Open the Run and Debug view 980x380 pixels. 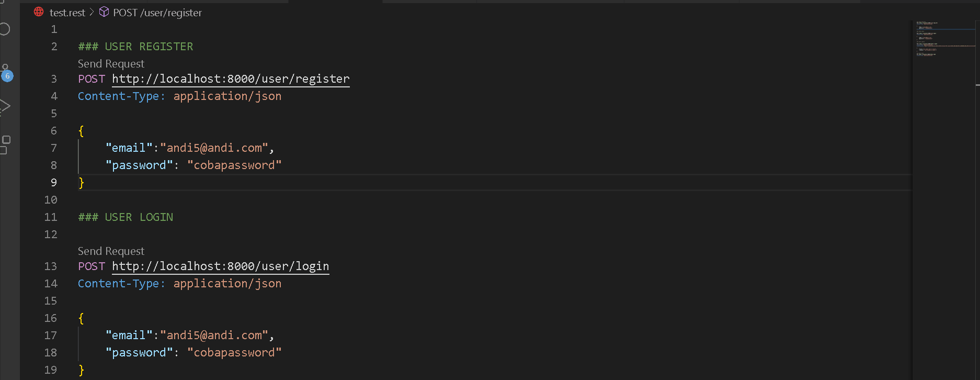(x=6, y=106)
